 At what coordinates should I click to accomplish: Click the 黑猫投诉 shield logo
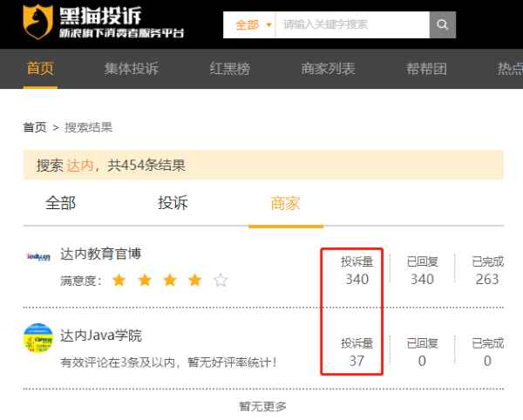pyautogui.click(x=37, y=22)
